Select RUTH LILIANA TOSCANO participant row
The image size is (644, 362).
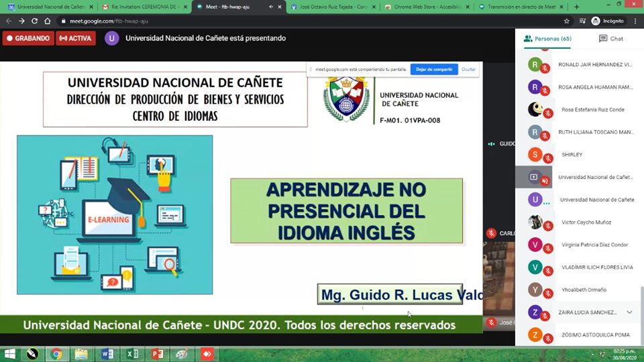pyautogui.click(x=579, y=132)
